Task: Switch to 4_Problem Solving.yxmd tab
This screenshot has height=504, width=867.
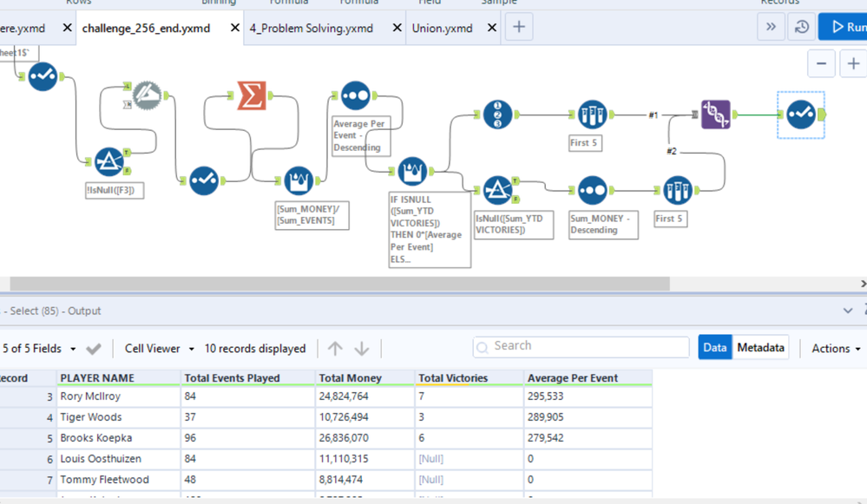Action: coord(311,28)
